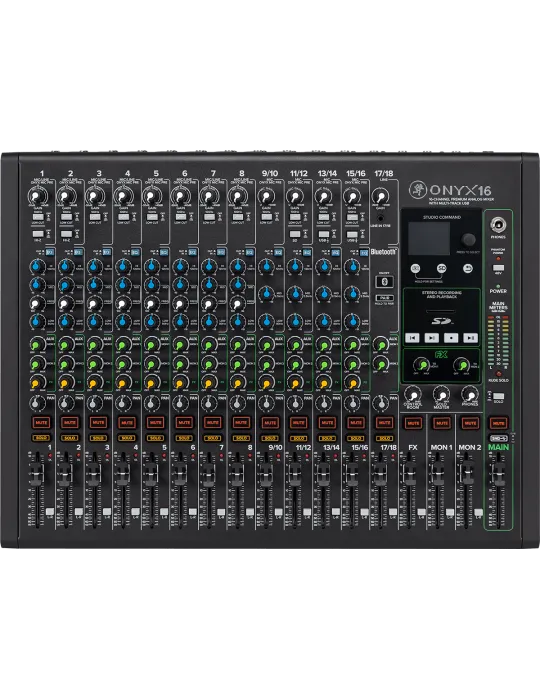Click the FX to Mon 1 green knob
The image size is (540, 700).
pyautogui.click(x=421, y=366)
